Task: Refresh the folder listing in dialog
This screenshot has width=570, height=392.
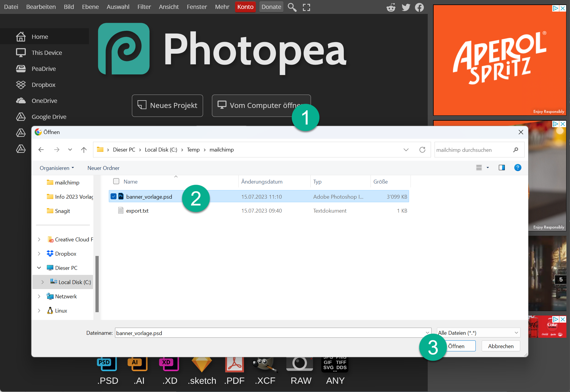Action: point(422,150)
